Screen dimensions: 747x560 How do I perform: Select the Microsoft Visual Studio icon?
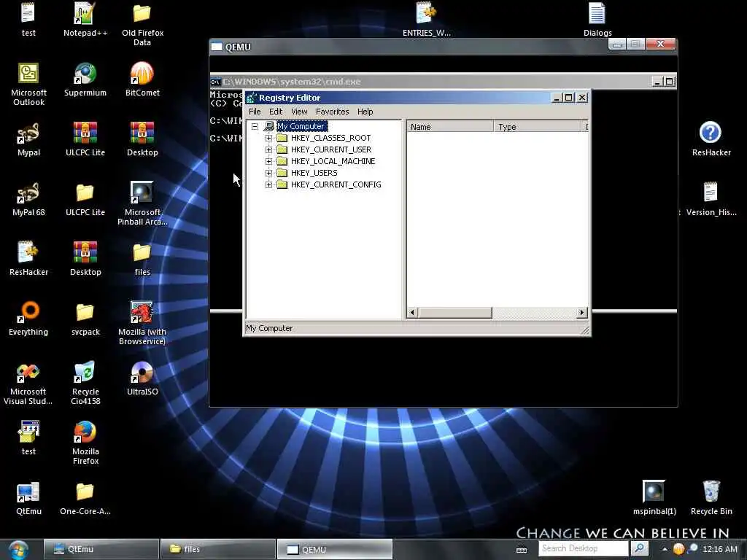[x=28, y=383]
